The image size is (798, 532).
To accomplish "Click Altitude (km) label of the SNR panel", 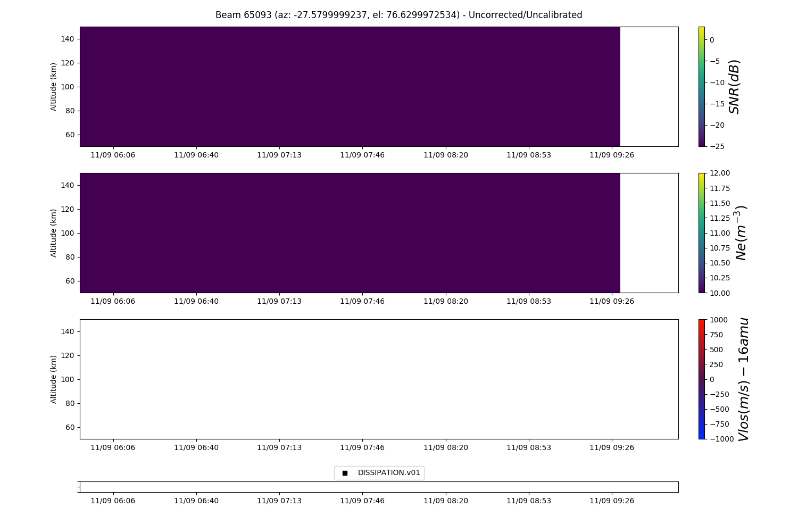I will pos(54,87).
